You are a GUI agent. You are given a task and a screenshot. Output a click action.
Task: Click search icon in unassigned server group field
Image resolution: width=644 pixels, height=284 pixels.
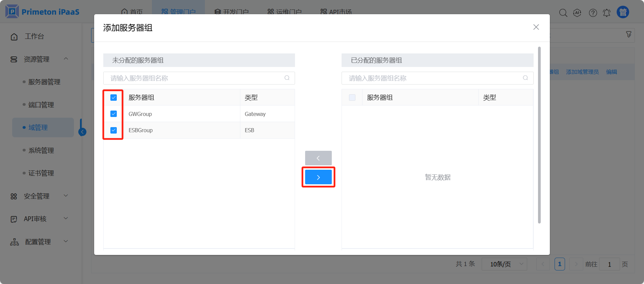click(287, 78)
